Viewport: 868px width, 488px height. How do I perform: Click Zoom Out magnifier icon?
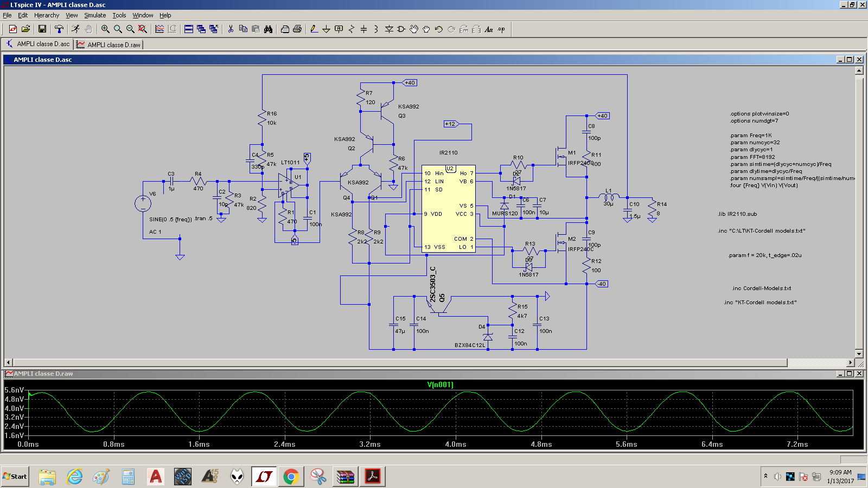coord(130,29)
